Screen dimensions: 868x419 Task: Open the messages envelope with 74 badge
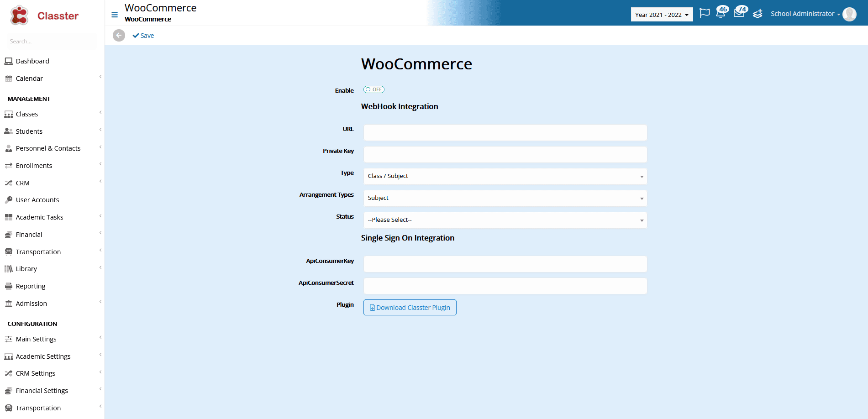click(740, 12)
